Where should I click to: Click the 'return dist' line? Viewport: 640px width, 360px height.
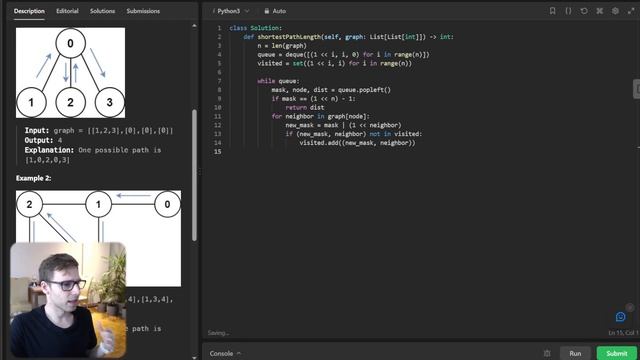305,107
